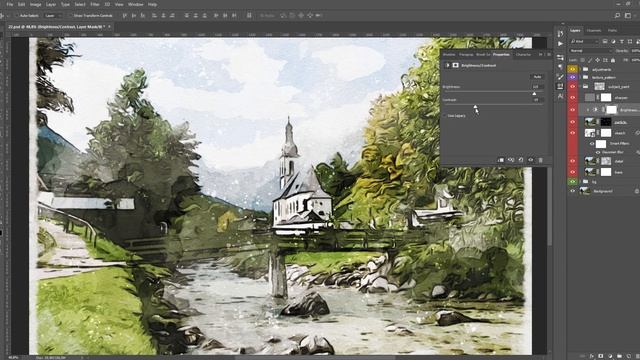This screenshot has width=640, height=360.
Task: Open the workspace switcher icon
Action: [x=628, y=16]
